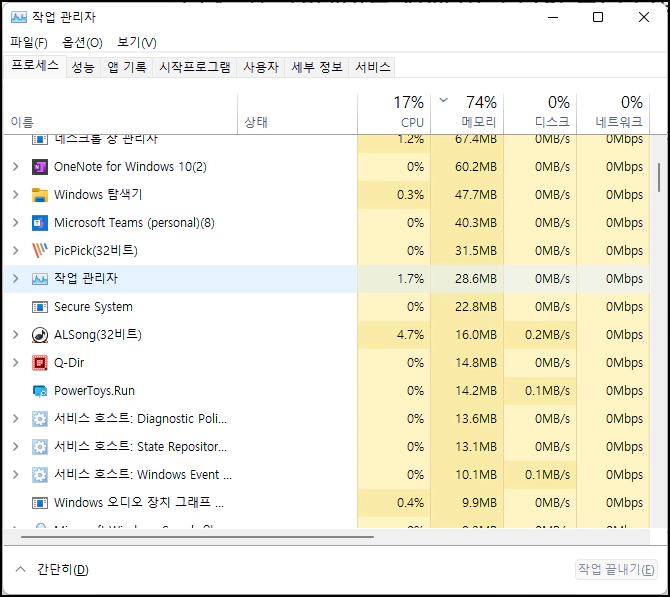Viewport: 670px width, 597px height.
Task: Sort by the 디스크 column header
Action: tap(540, 113)
